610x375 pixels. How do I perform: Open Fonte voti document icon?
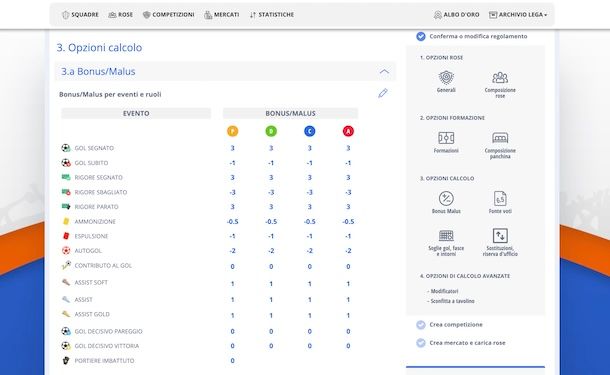(500, 198)
